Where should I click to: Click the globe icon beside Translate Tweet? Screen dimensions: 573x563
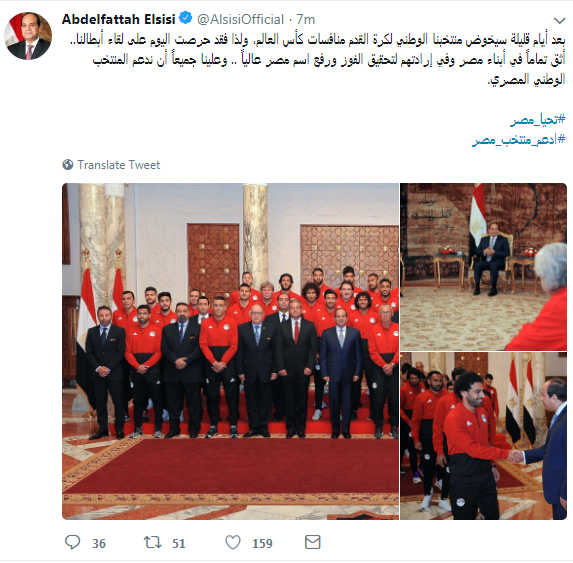(x=68, y=165)
